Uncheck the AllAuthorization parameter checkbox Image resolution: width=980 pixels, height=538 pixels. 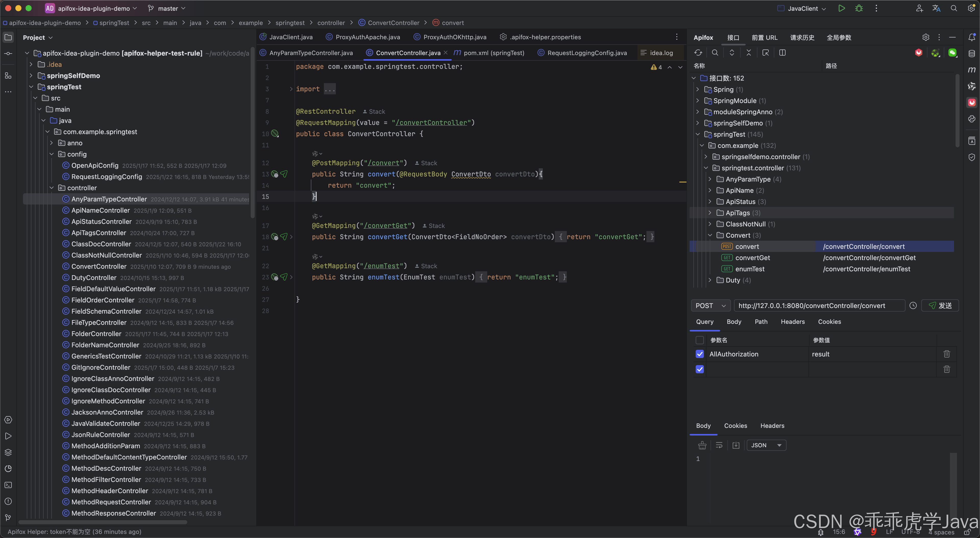point(700,354)
